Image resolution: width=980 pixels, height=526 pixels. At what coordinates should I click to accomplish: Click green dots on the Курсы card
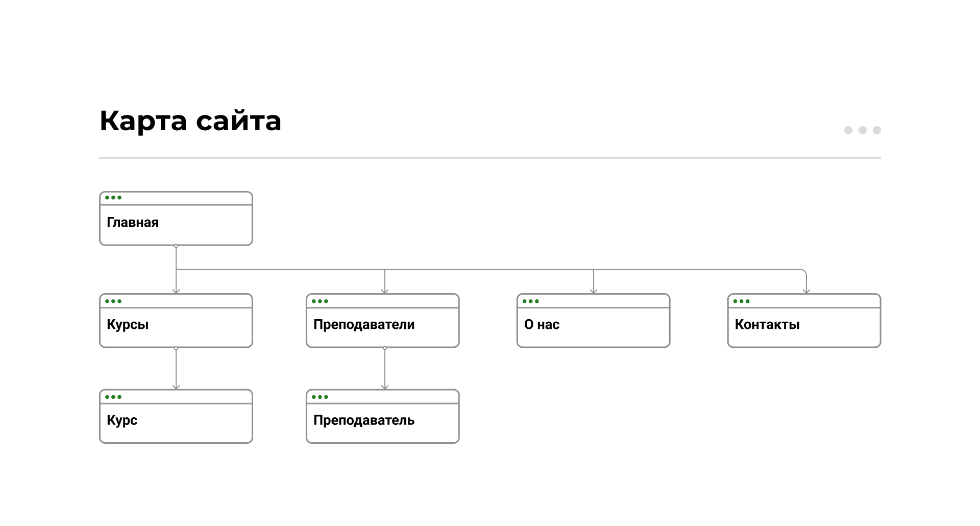pos(113,301)
